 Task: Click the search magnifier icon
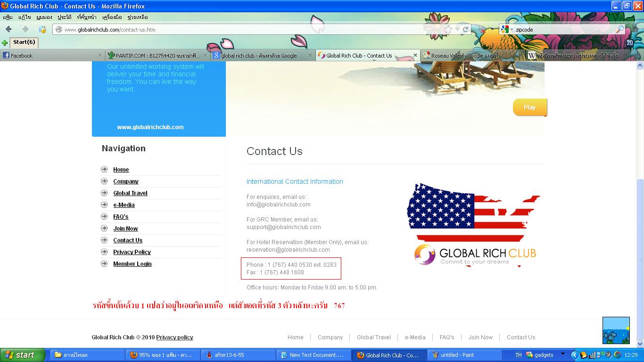click(620, 29)
